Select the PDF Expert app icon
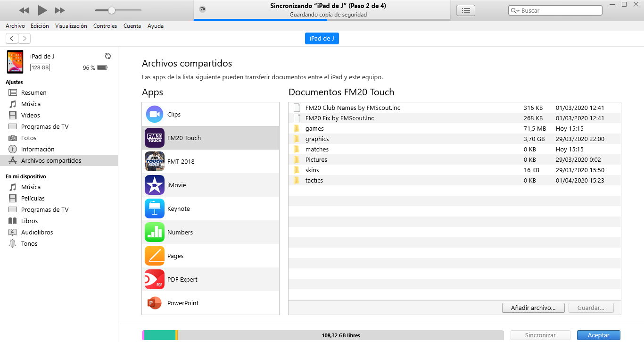Screen dimensions: 644x342 pos(155,279)
